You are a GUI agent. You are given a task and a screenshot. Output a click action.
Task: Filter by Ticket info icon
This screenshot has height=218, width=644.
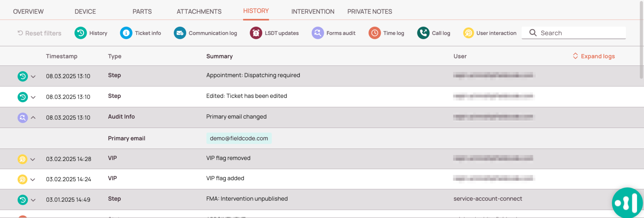coord(126,33)
